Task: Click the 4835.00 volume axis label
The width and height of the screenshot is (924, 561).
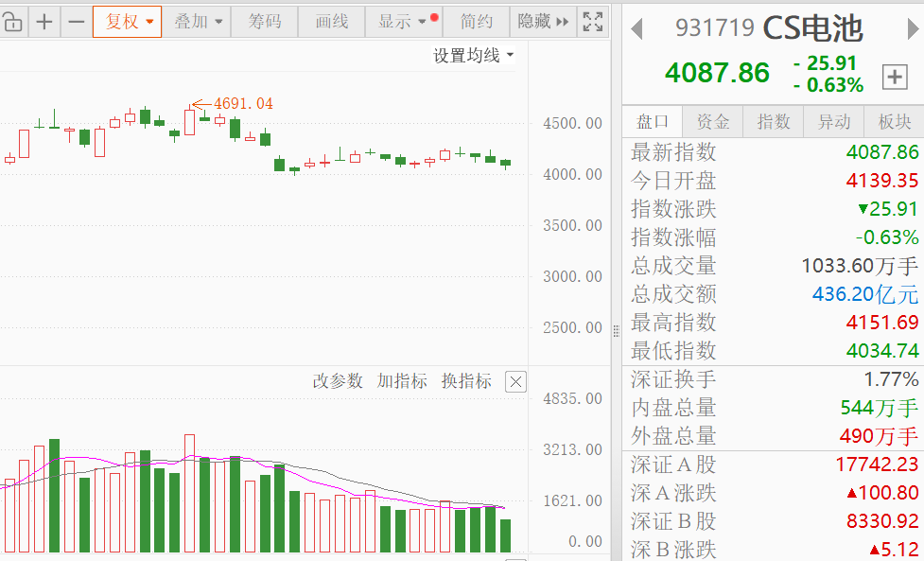Action: pyautogui.click(x=572, y=399)
